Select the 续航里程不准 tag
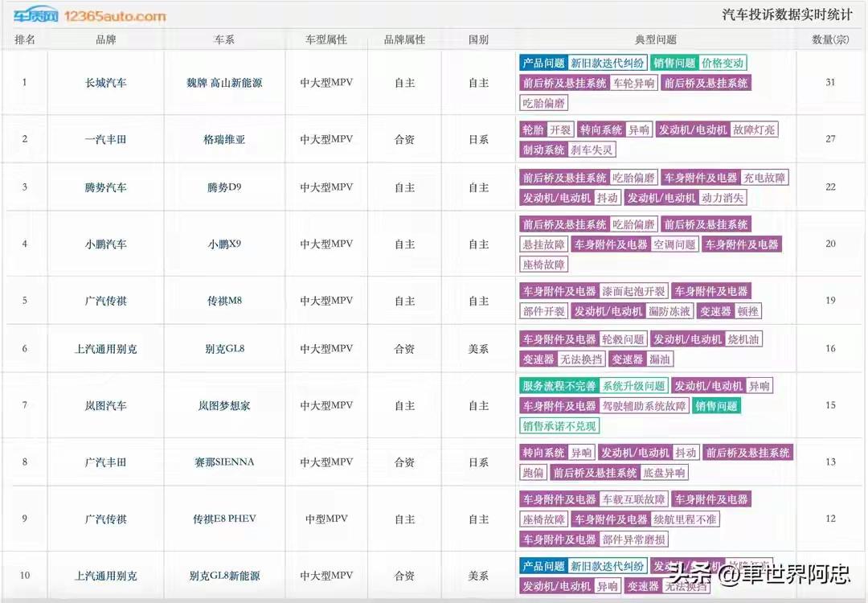Screen dimensions: 868x603 click(685, 519)
